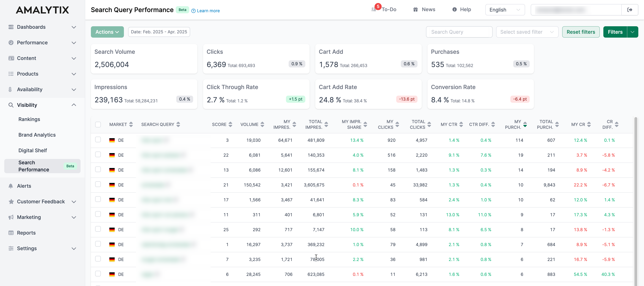
Task: Click into the Search Query input field
Action: click(x=459, y=32)
